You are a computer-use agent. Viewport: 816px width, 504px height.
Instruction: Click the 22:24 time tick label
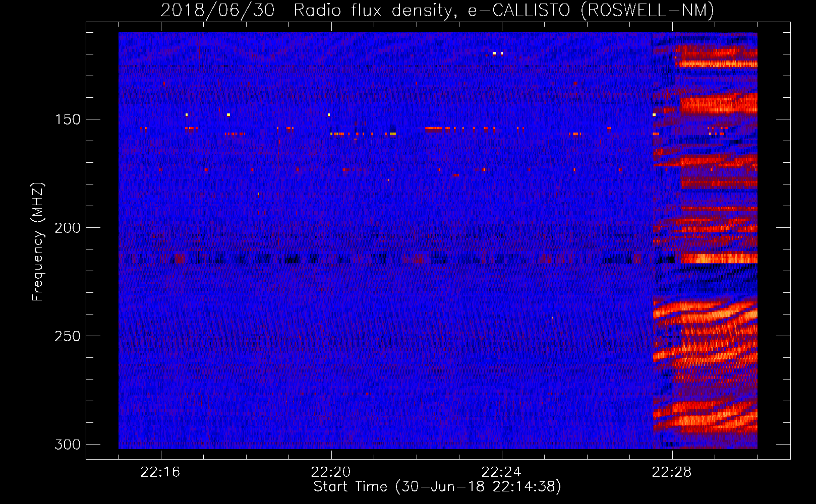click(501, 472)
